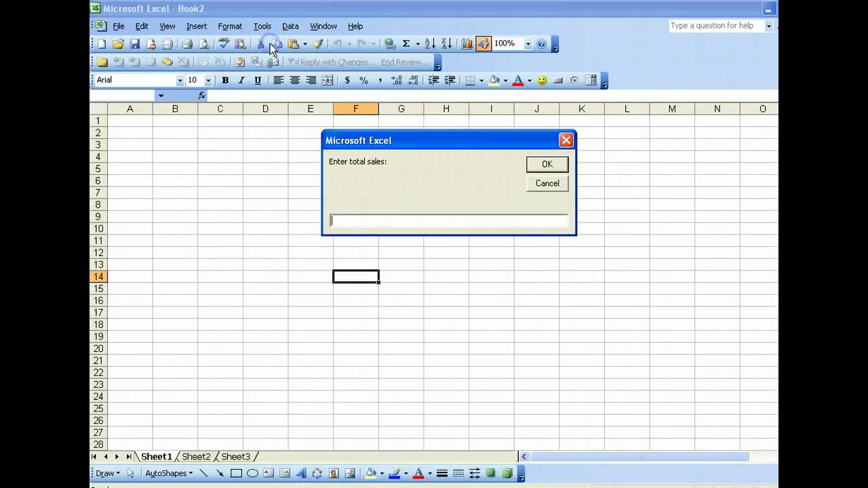Open the AutoShapes dropdown
This screenshot has width=868, height=488.
[169, 473]
